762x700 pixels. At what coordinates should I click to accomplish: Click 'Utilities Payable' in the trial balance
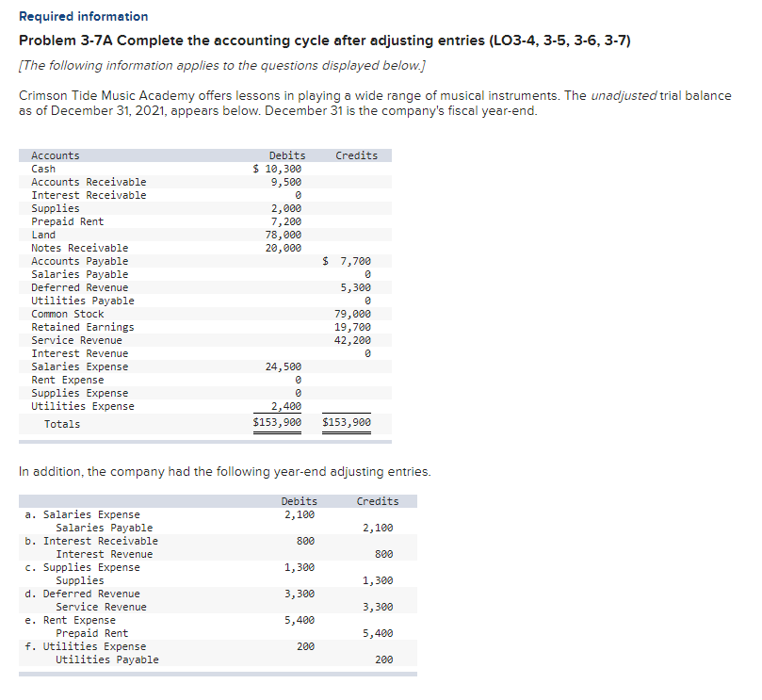point(83,301)
